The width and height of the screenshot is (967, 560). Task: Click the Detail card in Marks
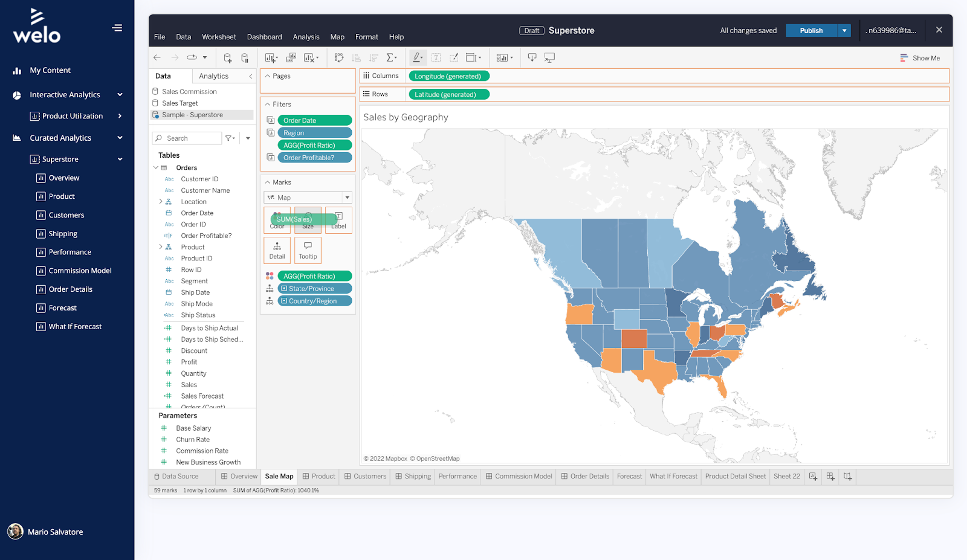277,250
